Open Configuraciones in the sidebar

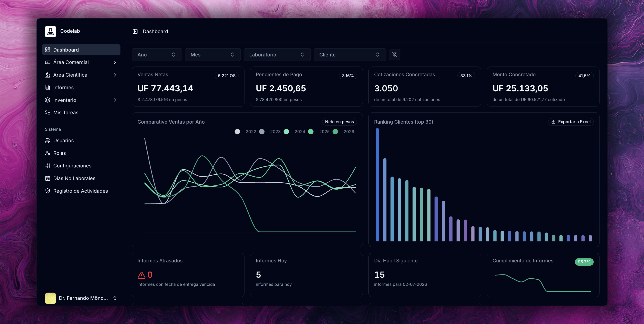coord(81,166)
